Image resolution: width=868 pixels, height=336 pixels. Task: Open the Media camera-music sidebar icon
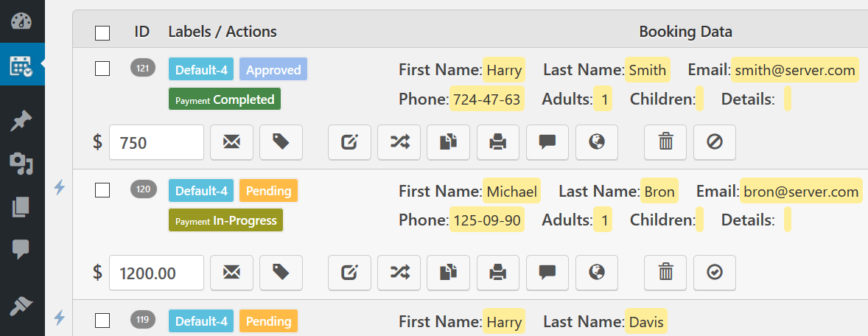(x=21, y=164)
